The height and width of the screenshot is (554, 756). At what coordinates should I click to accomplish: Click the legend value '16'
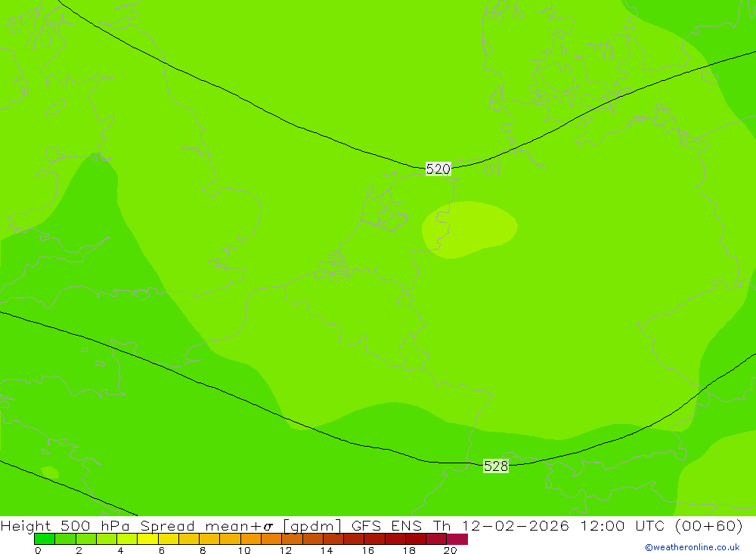368,550
